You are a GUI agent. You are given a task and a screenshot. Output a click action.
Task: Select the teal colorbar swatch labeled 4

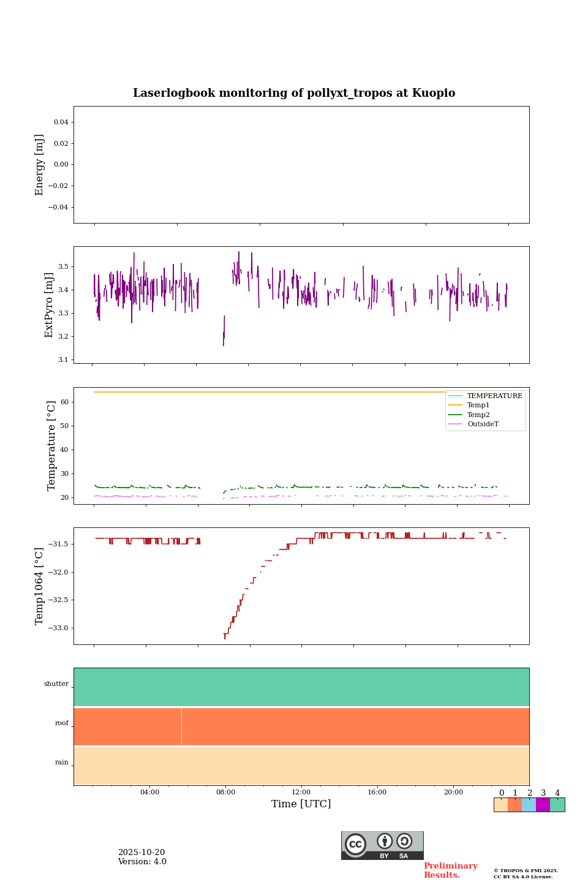click(x=557, y=805)
